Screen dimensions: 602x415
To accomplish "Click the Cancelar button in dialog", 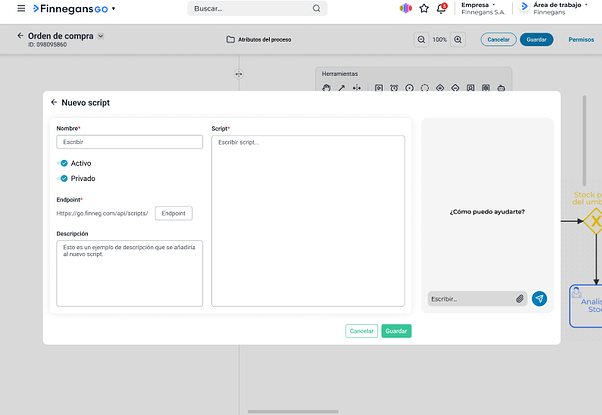I will pos(361,331).
